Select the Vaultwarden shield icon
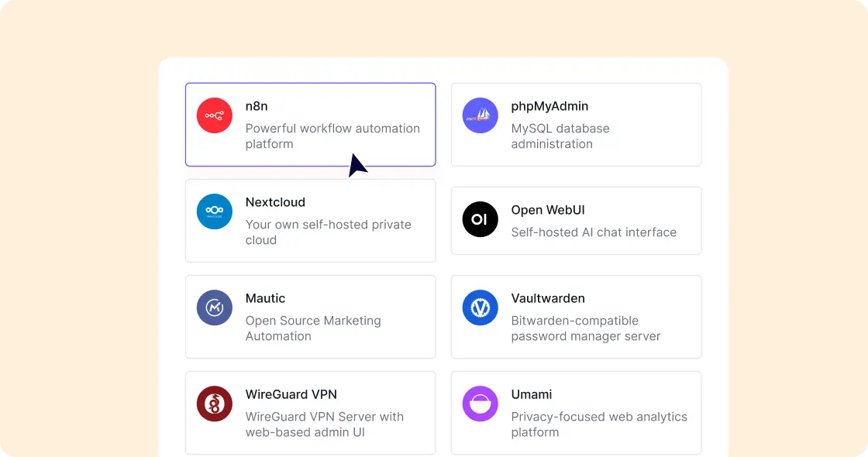Viewport: 868px width, 457px height. tap(480, 307)
